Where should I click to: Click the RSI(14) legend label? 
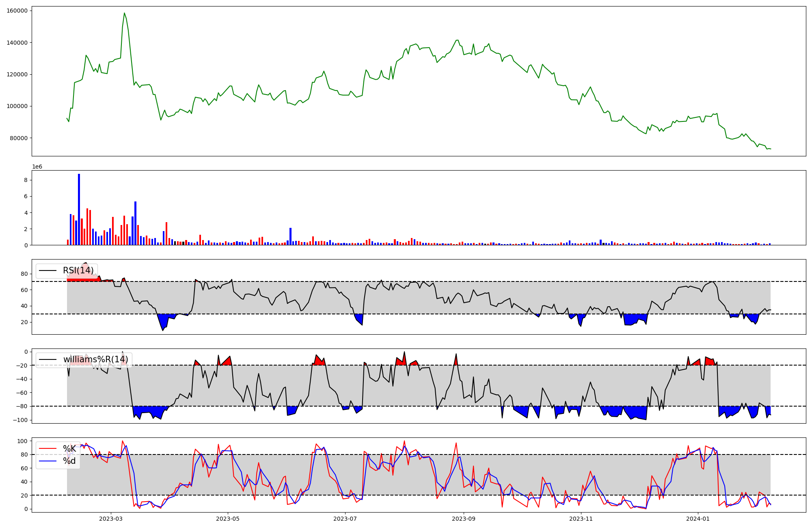[x=78, y=270]
